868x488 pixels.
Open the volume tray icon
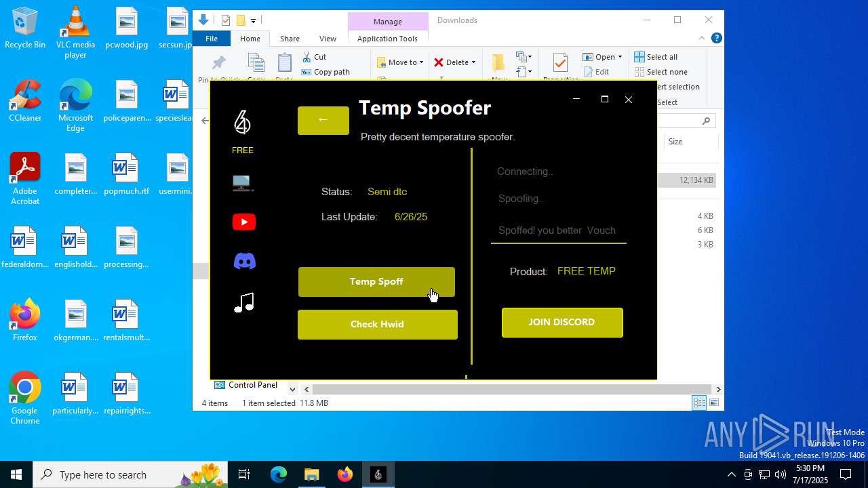pyautogui.click(x=780, y=474)
